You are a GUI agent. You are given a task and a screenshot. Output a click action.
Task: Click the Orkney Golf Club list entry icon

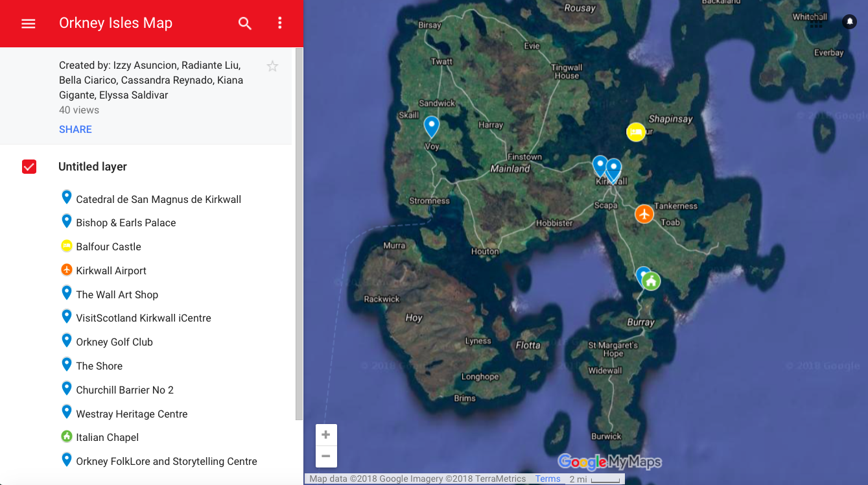coord(67,341)
